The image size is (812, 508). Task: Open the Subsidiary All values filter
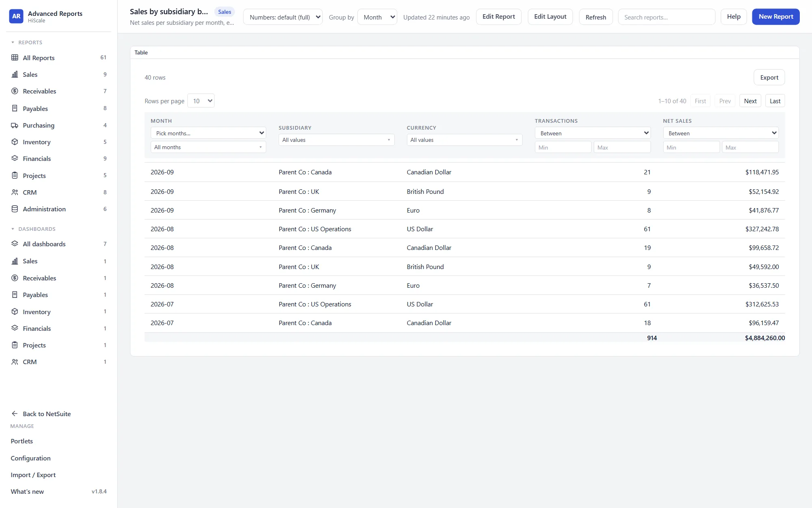click(336, 140)
